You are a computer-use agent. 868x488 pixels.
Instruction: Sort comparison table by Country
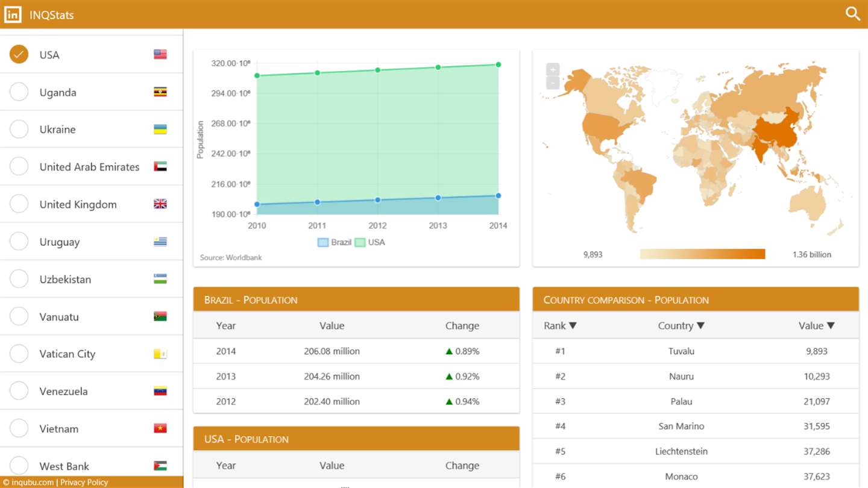click(681, 325)
